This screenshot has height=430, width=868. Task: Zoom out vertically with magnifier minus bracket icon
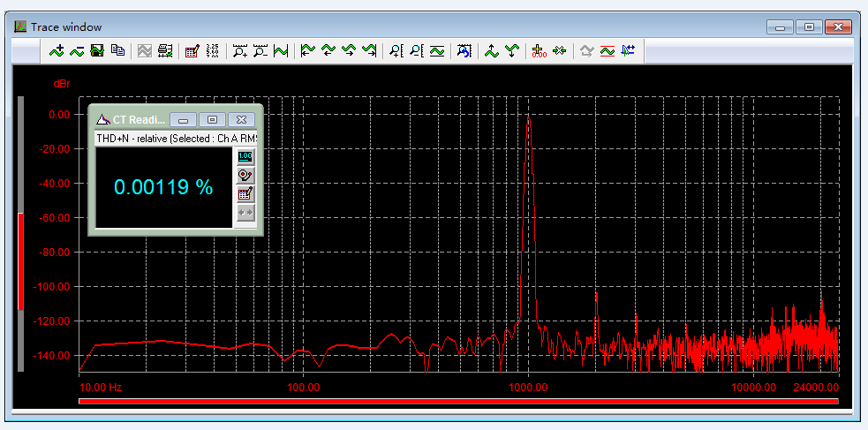[x=416, y=51]
